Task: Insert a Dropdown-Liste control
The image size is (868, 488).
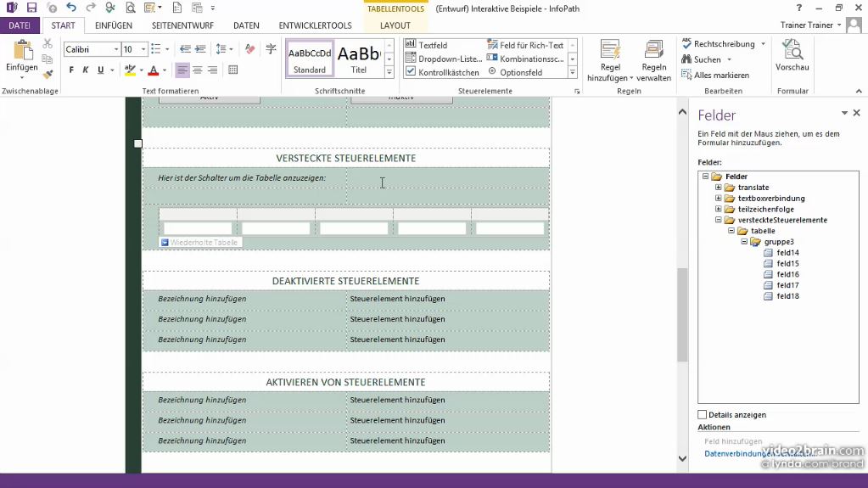Action: coord(444,59)
